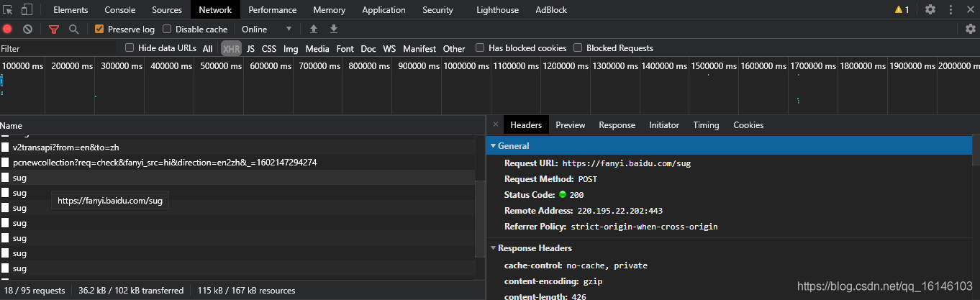Filter requests by Font
980x300 pixels.
point(345,49)
